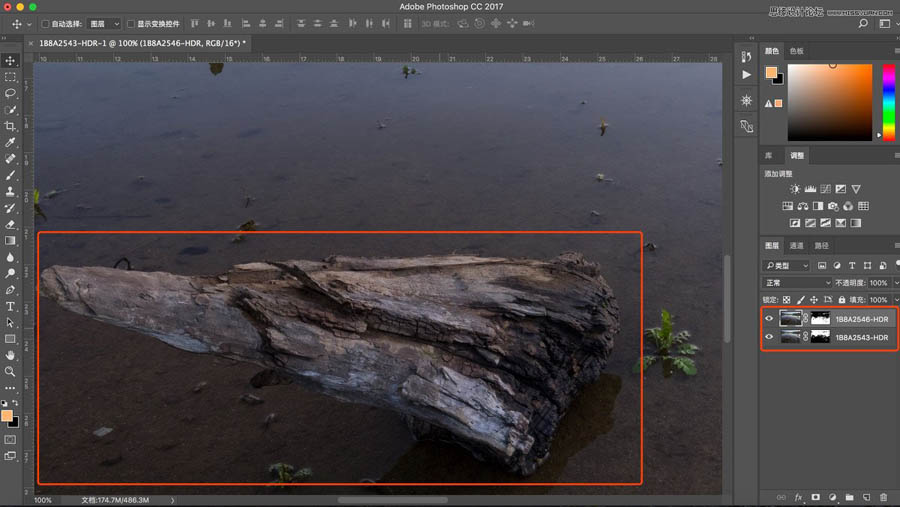Image resolution: width=900 pixels, height=507 pixels.
Task: Select the Eraser tool
Action: pyautogui.click(x=10, y=224)
